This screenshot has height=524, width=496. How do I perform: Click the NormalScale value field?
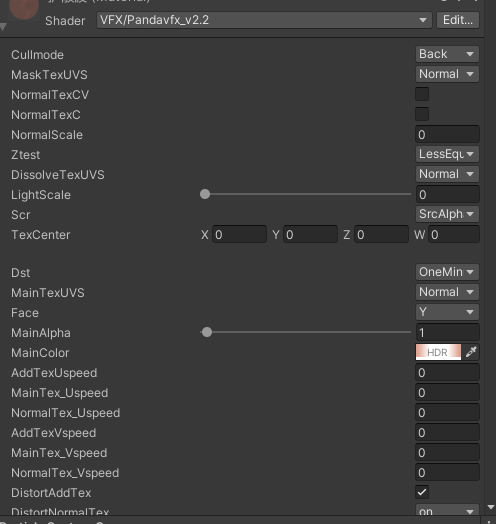[447, 134]
